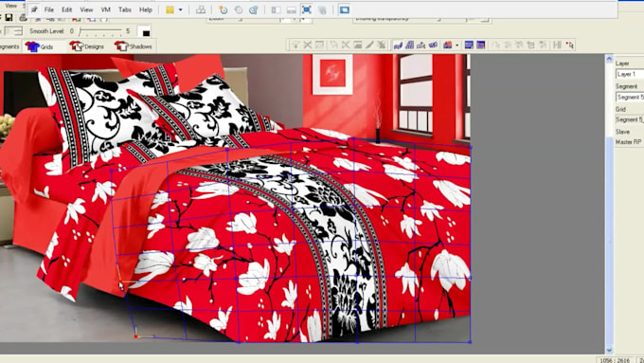Viewport: 644px width, 363px height.
Task: Click the second blue window-layout icon
Action: 480,45
